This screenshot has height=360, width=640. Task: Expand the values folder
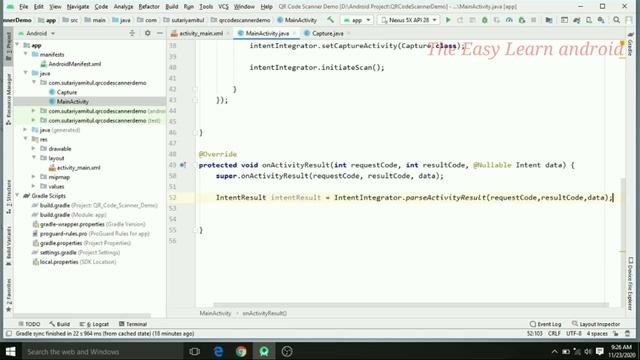[x=34, y=186]
